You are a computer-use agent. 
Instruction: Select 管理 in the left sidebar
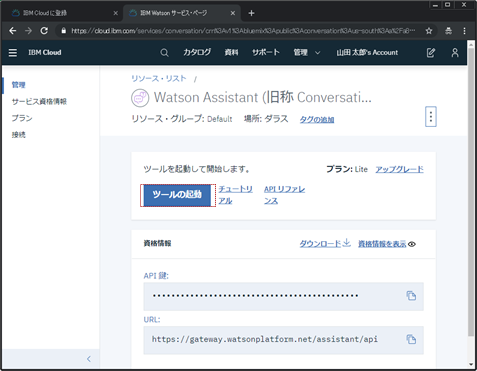tap(19, 85)
